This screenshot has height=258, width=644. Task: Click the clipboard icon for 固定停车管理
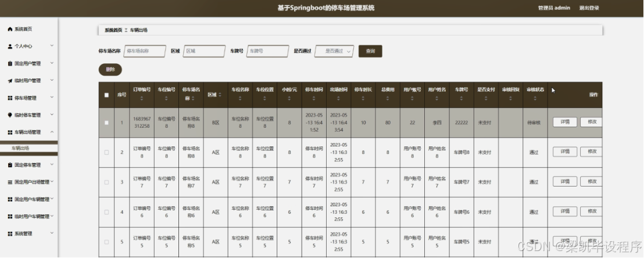tap(10, 165)
